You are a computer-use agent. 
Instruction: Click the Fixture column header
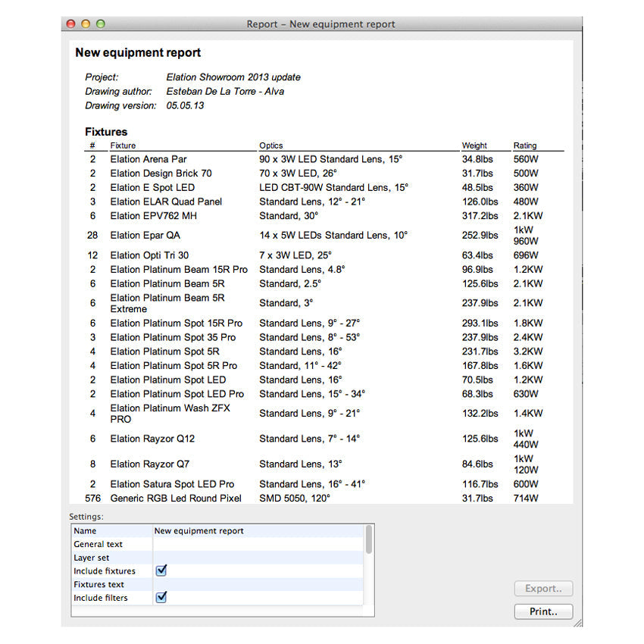[123, 145]
